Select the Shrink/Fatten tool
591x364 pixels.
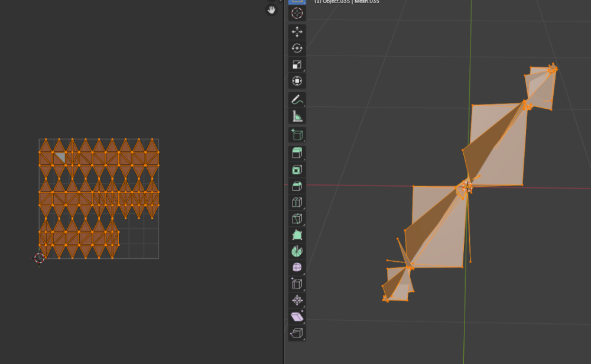coord(297,300)
